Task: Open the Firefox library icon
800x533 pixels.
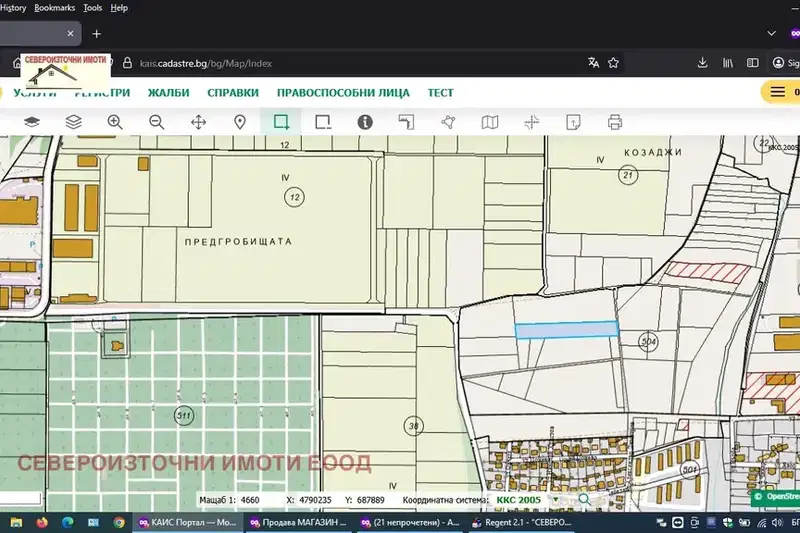Action: pos(728,63)
